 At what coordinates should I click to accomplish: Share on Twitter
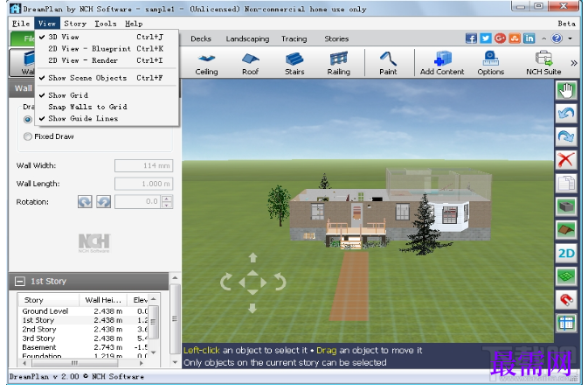(486, 38)
